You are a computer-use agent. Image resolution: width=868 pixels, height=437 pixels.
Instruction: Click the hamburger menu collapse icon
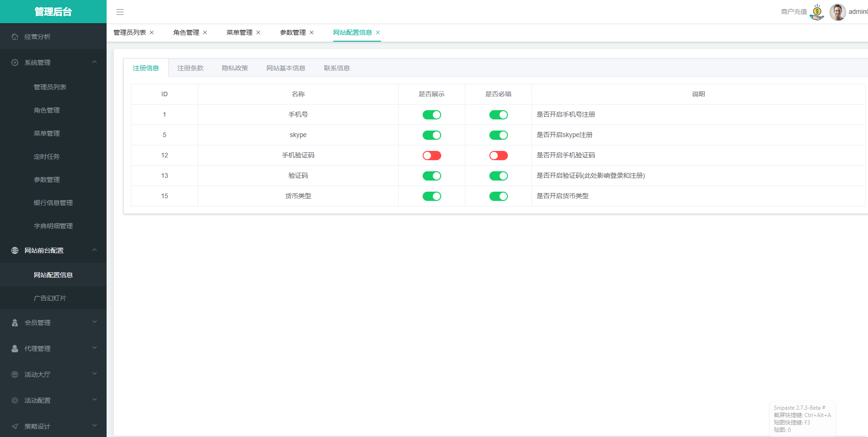(x=120, y=12)
